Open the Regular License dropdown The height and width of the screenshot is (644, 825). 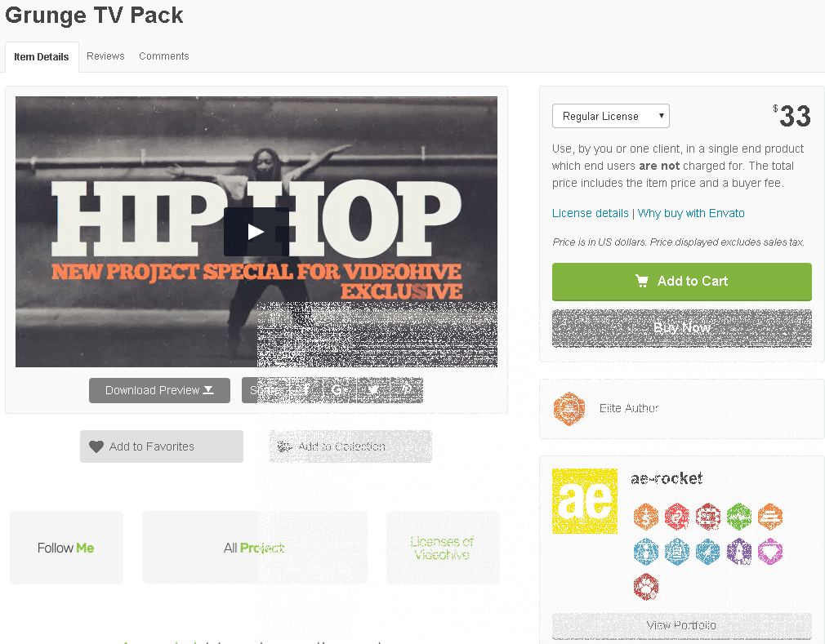(611, 116)
